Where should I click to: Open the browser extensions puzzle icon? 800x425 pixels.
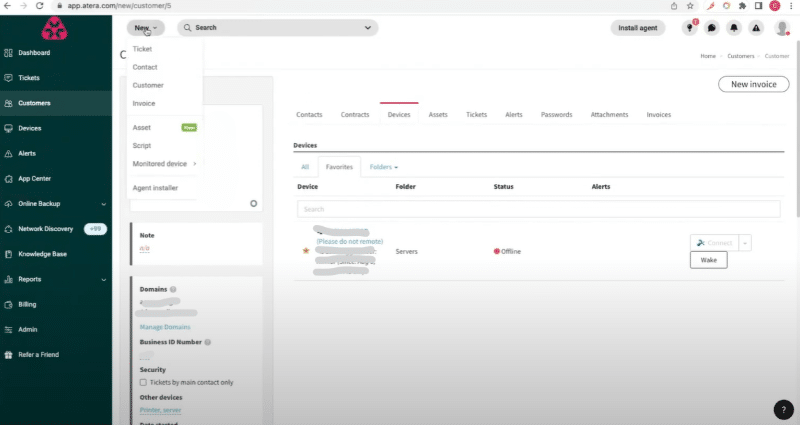[742, 6]
